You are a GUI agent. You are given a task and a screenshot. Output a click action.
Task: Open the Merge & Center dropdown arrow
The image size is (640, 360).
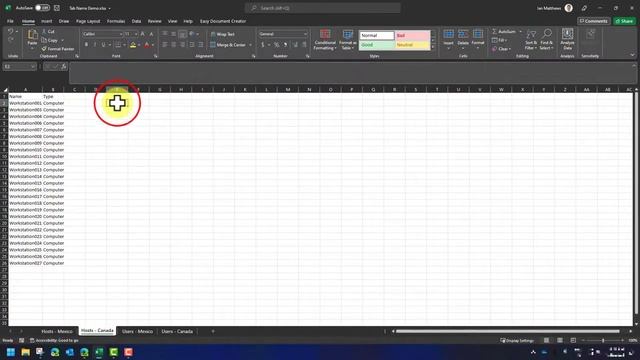(x=250, y=45)
